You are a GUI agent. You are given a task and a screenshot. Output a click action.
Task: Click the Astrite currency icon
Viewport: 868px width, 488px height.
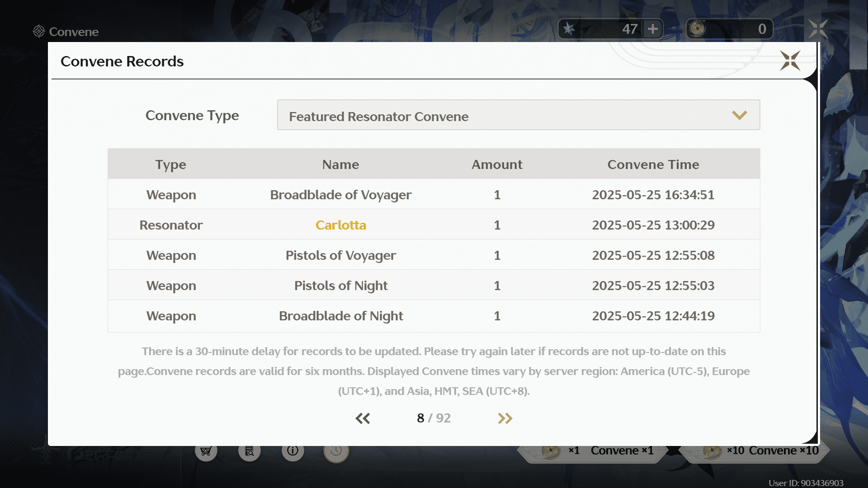569,28
